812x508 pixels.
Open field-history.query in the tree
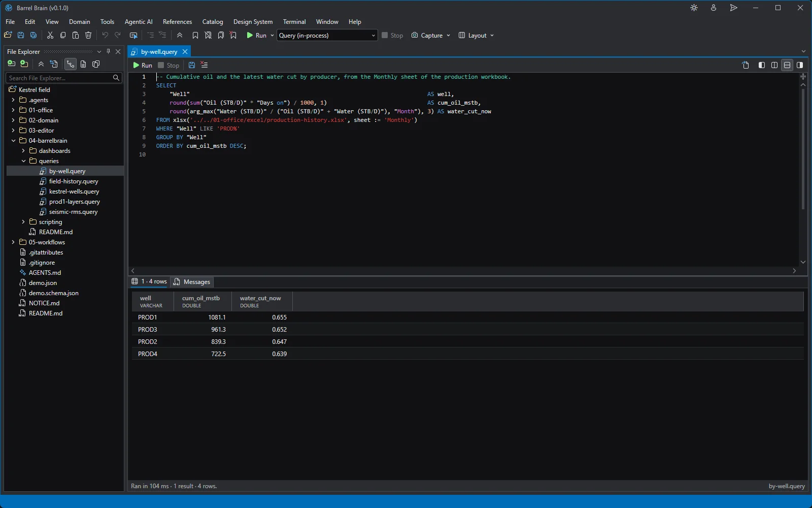pos(74,181)
